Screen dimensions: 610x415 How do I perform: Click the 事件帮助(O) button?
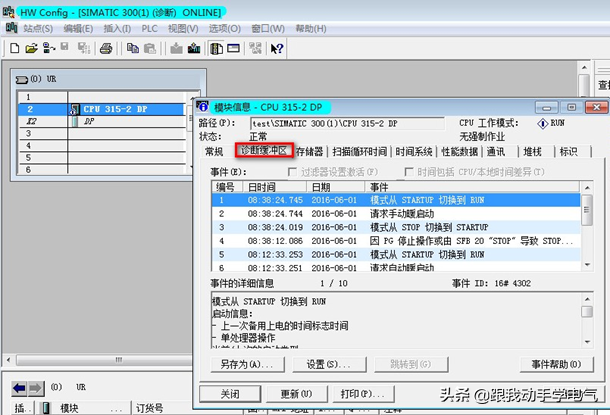click(557, 364)
